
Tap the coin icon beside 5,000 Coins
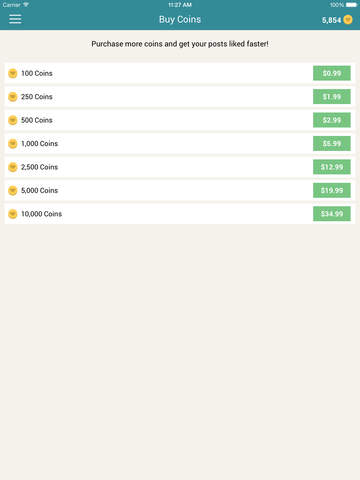pyautogui.click(x=13, y=190)
